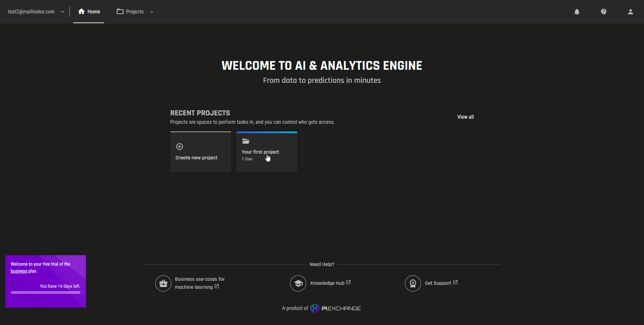
Task: Click external link icon beside machine learning
Action: pos(217,286)
